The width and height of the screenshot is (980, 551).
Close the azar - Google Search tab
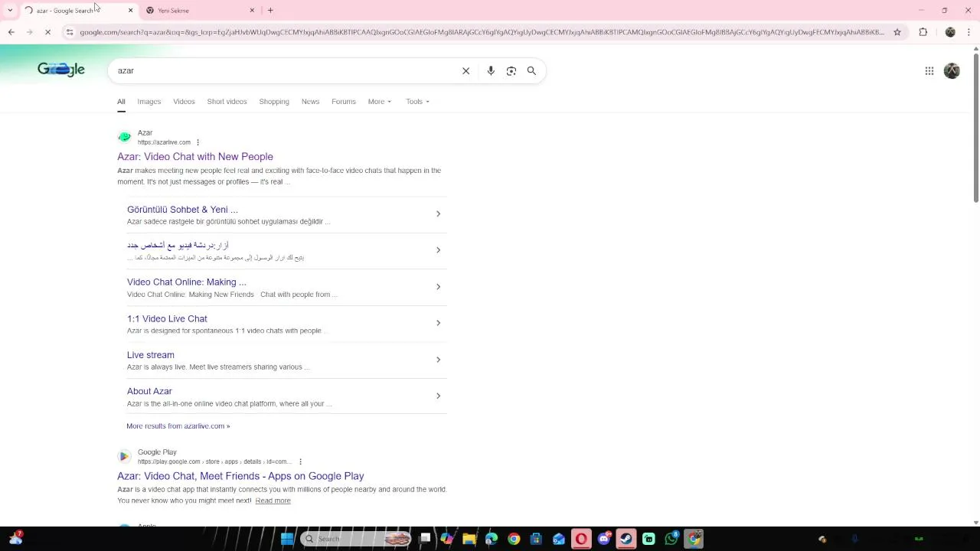tap(130, 10)
